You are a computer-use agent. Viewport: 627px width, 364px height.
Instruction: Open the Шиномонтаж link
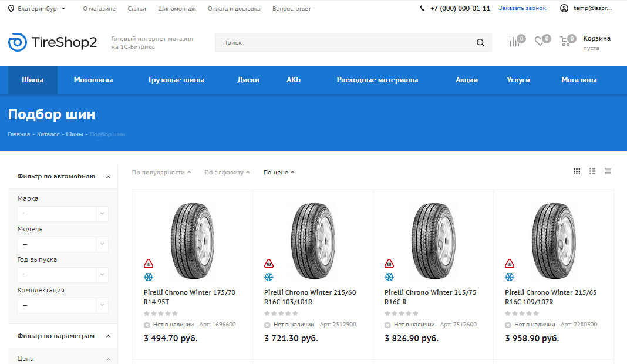click(177, 8)
